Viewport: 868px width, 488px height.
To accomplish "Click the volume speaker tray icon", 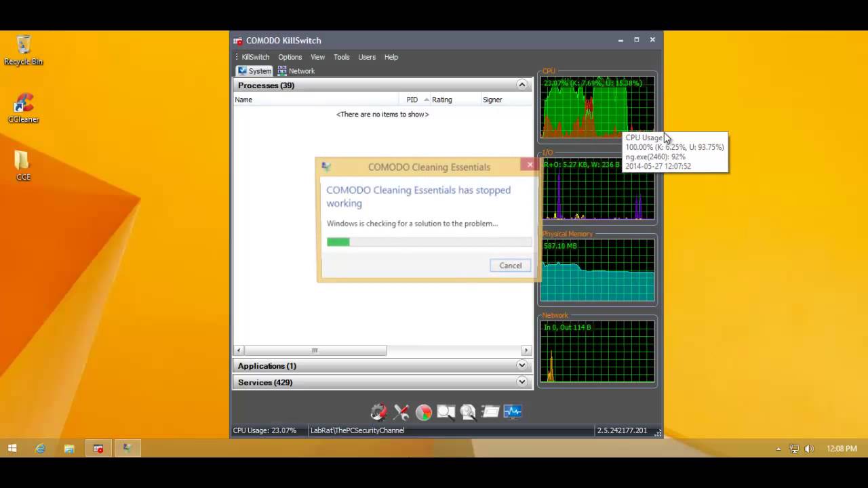I will tap(809, 449).
